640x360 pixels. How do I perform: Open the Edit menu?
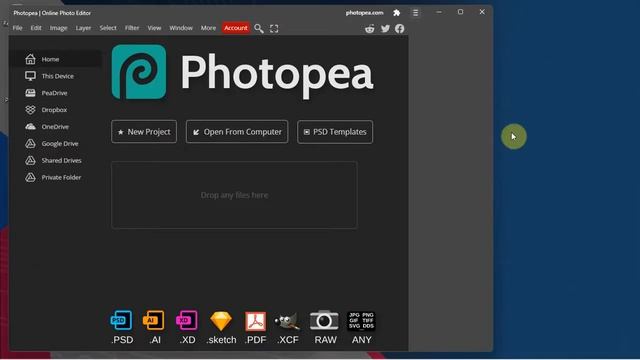point(36,28)
